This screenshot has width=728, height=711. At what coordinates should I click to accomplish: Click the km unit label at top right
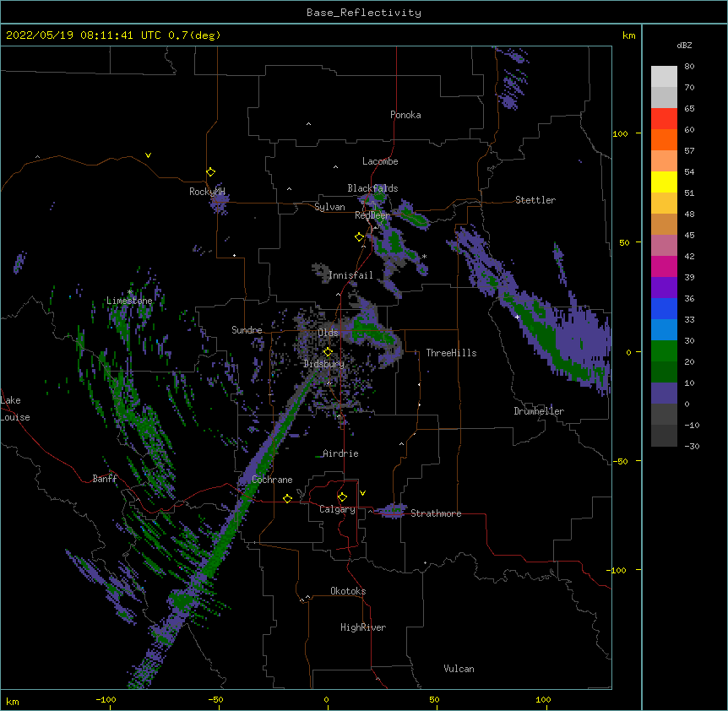pos(628,35)
